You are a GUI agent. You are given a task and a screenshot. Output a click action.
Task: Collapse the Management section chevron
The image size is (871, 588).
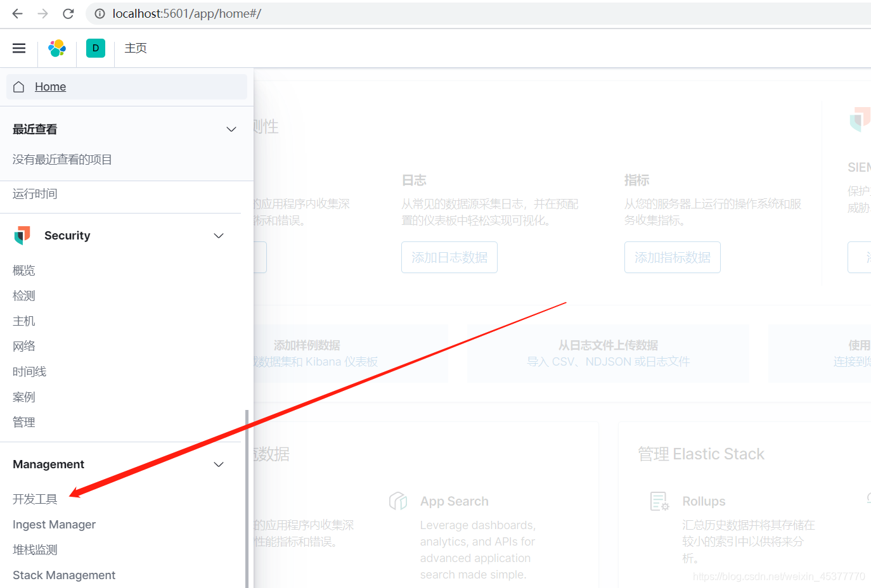(219, 464)
